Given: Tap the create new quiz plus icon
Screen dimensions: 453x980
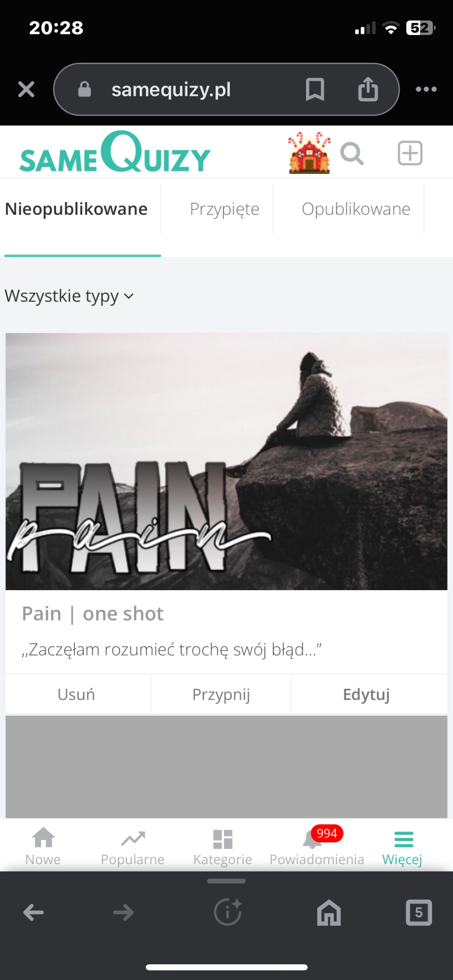Looking at the screenshot, I should 410,153.
